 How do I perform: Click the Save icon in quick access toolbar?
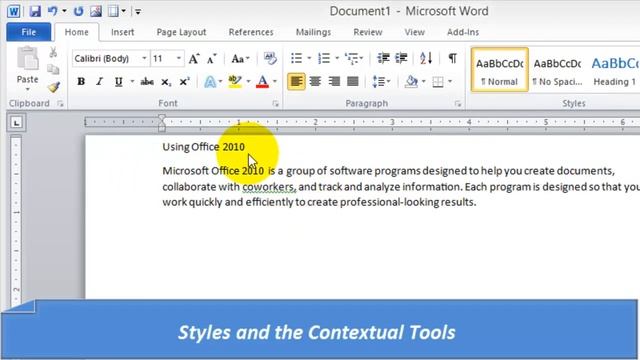pos(35,11)
